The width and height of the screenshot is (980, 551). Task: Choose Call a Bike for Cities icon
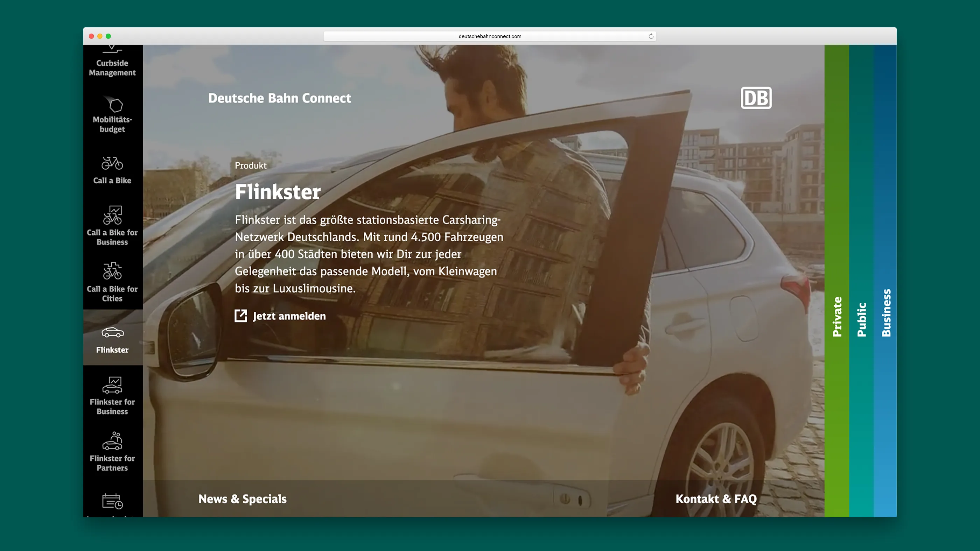click(x=113, y=271)
